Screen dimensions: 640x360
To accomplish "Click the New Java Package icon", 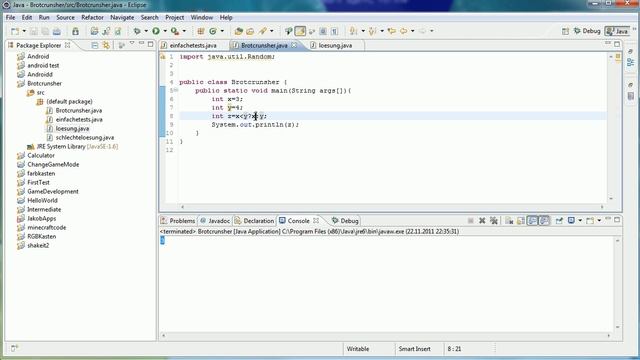I will point(201,31).
